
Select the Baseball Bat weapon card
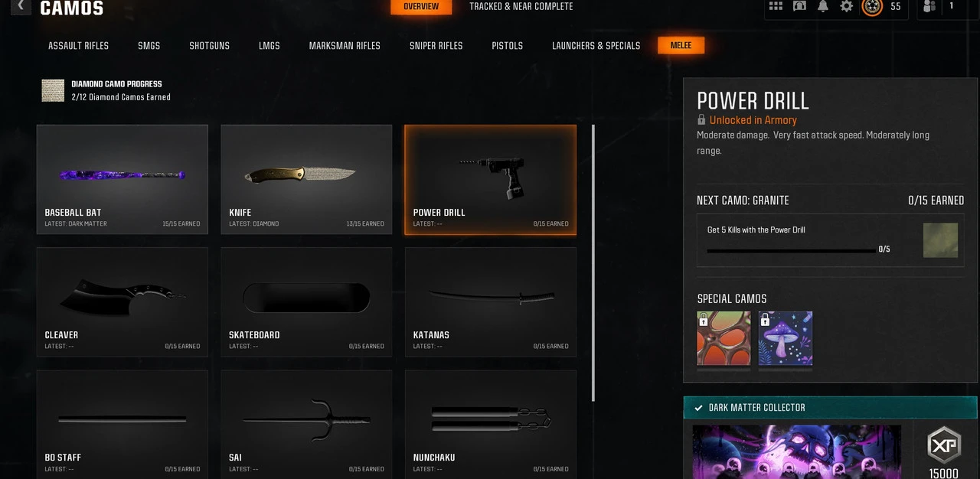click(x=122, y=180)
